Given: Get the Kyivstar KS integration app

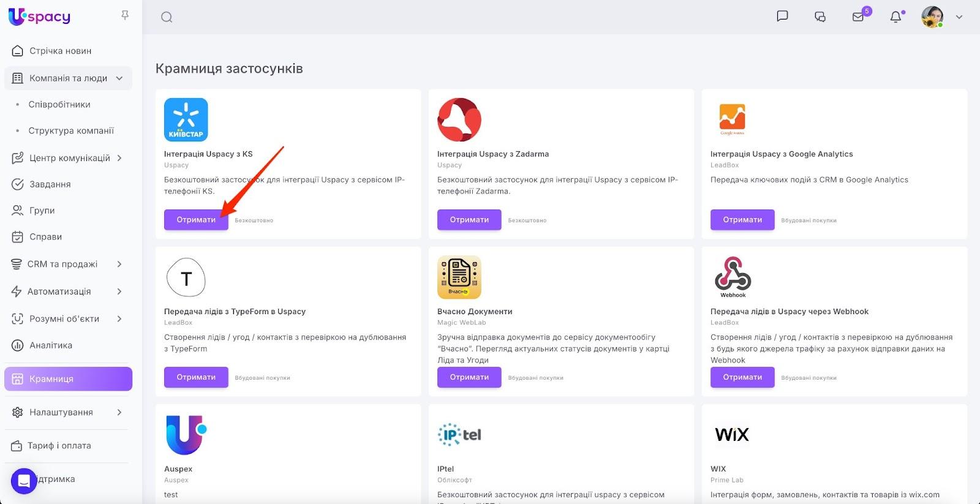Looking at the screenshot, I should (x=196, y=220).
